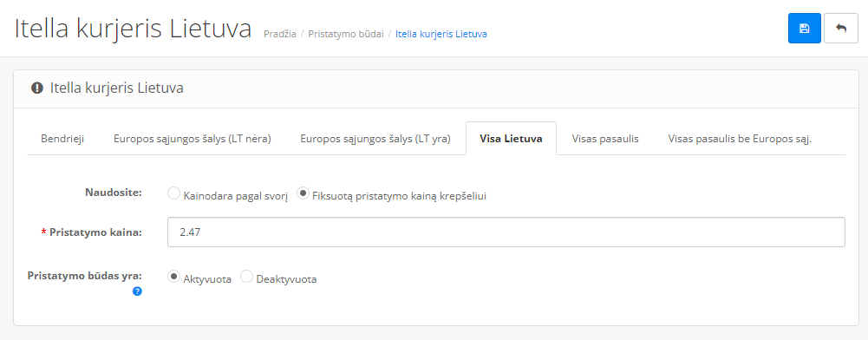Screen dimensions: 868x340
Task: Click Itella kurjeris Lietuva breadcrumb link
Action: 441,34
